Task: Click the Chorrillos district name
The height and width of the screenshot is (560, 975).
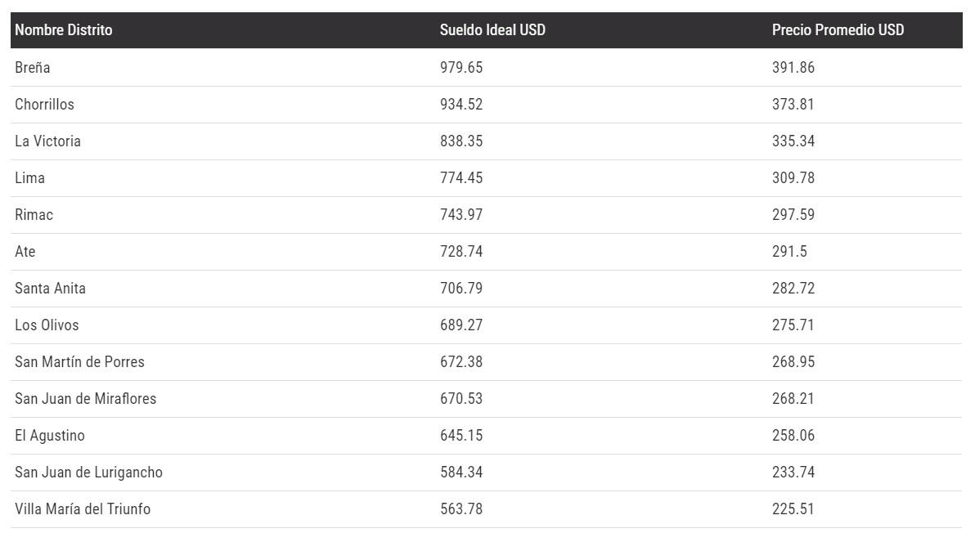Action: point(44,105)
